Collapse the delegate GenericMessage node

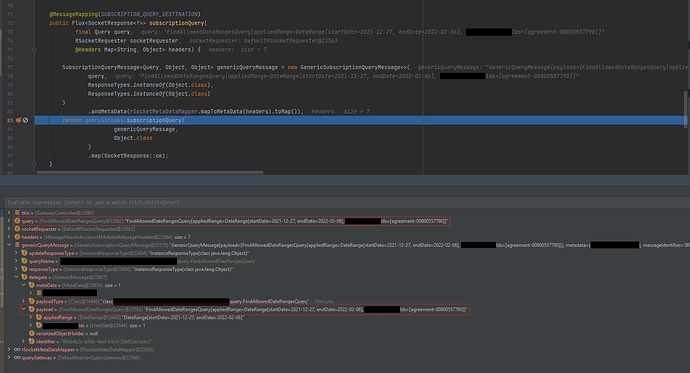click(x=16, y=277)
